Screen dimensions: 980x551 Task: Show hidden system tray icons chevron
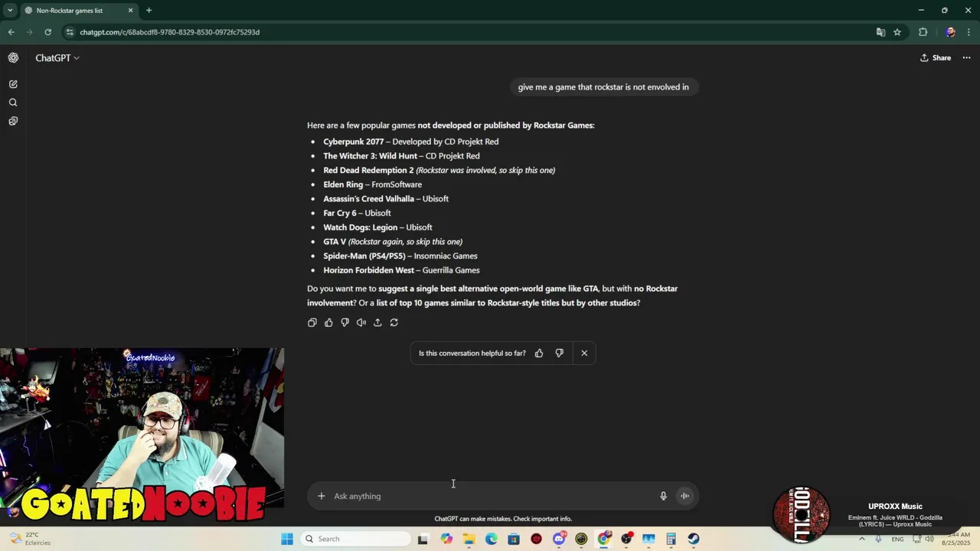tap(862, 539)
